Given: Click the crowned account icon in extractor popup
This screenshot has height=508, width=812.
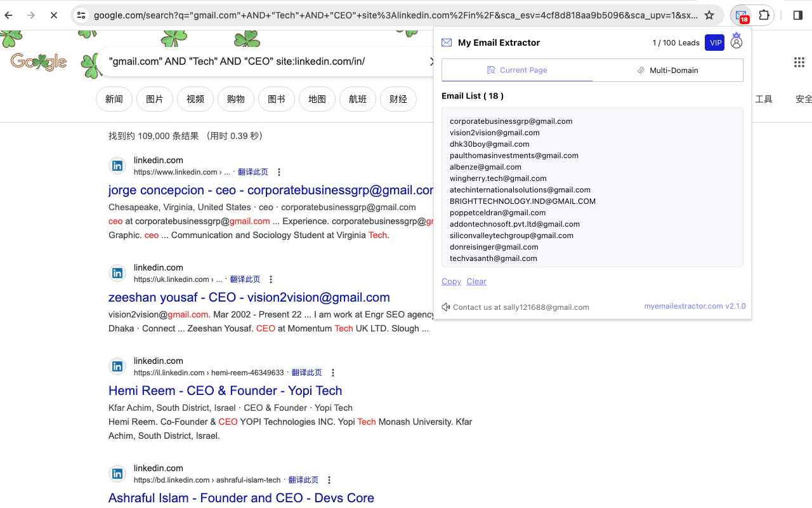Looking at the screenshot, I should [736, 41].
